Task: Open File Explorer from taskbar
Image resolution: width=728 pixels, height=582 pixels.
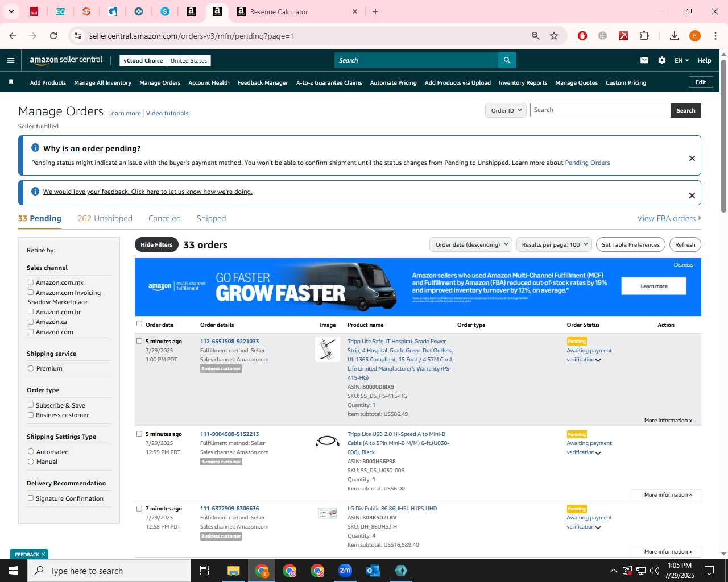Action: [x=234, y=571]
